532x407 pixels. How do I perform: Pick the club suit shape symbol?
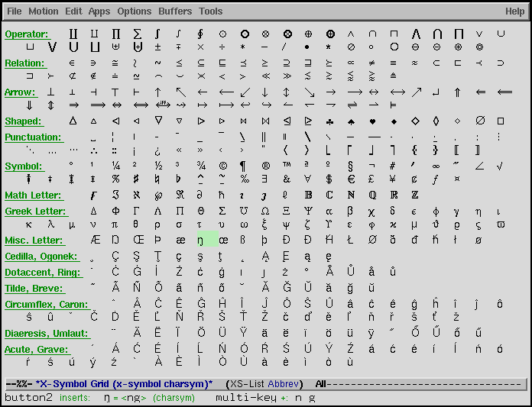click(x=329, y=121)
